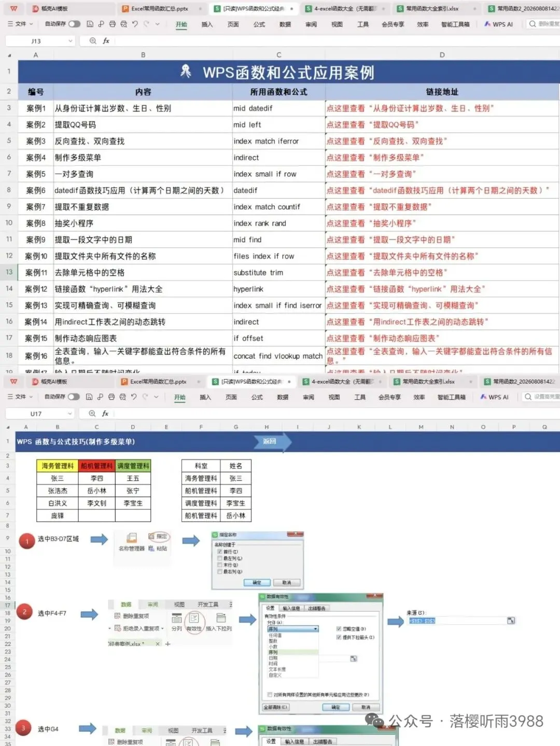Click the fx insert function icon in the J13 window

click(106, 40)
